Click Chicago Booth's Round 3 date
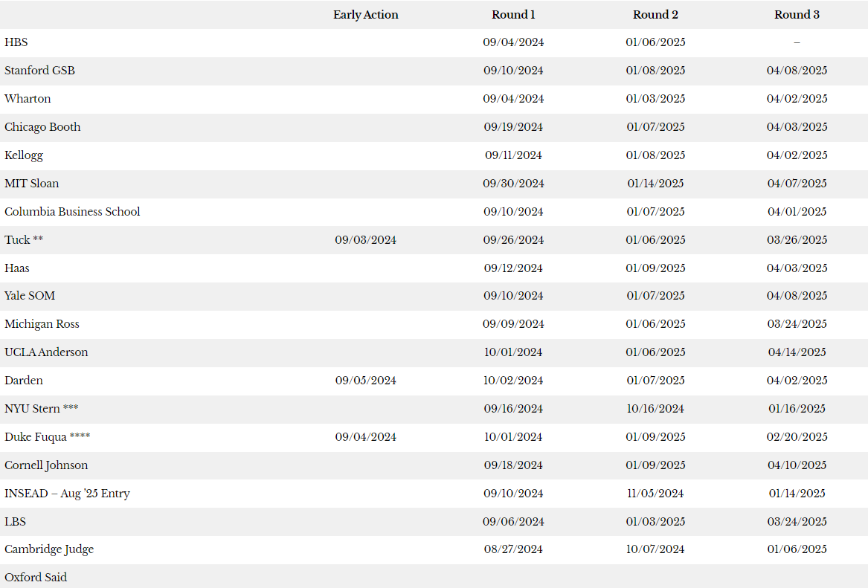Image resolution: width=868 pixels, height=588 pixels. (797, 127)
